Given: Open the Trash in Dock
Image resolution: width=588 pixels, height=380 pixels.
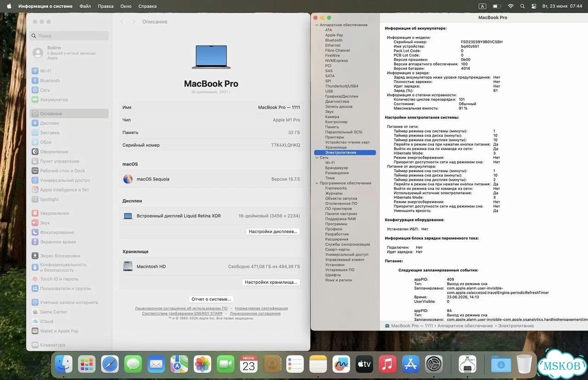Looking at the screenshot, I should [524, 364].
